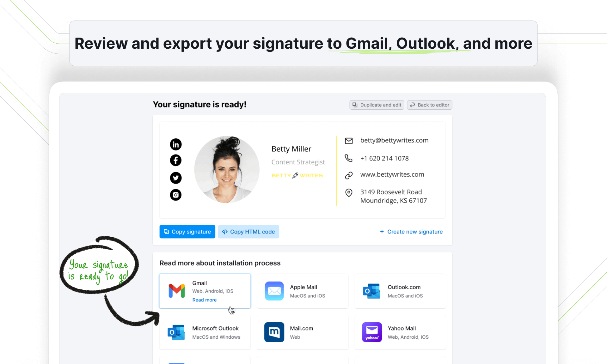Viewport: 607px width, 364px height.
Task: Click Copy signature button
Action: click(187, 231)
